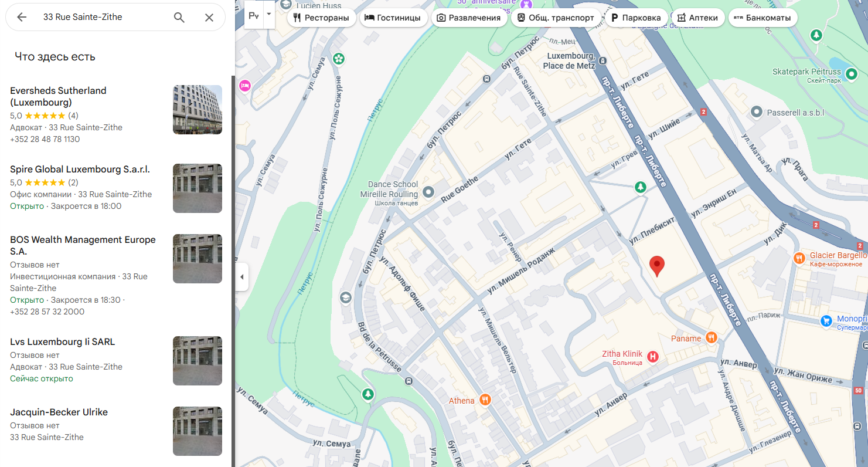Click the magnifying glass search icon
Image resolution: width=868 pixels, height=467 pixels.
179,18
